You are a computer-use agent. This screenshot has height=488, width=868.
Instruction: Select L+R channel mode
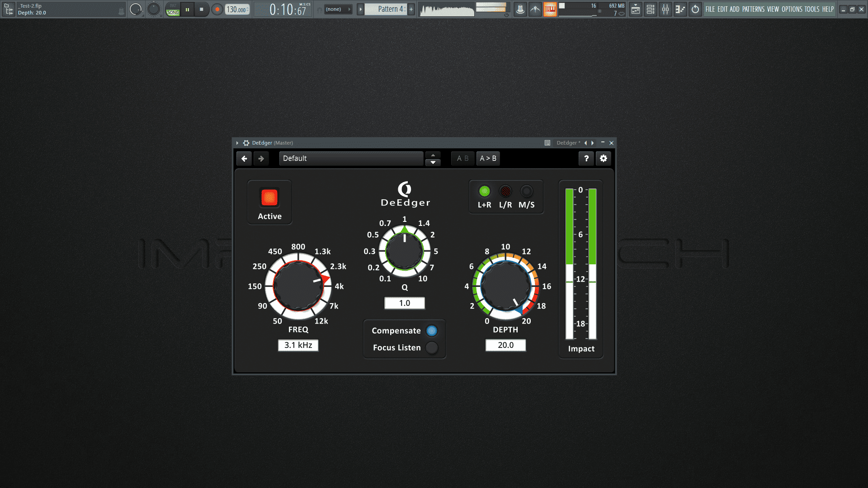[484, 191]
